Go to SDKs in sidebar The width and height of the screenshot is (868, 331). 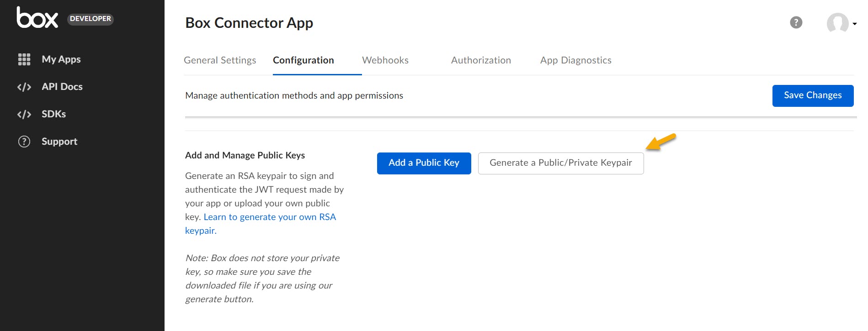(54, 114)
